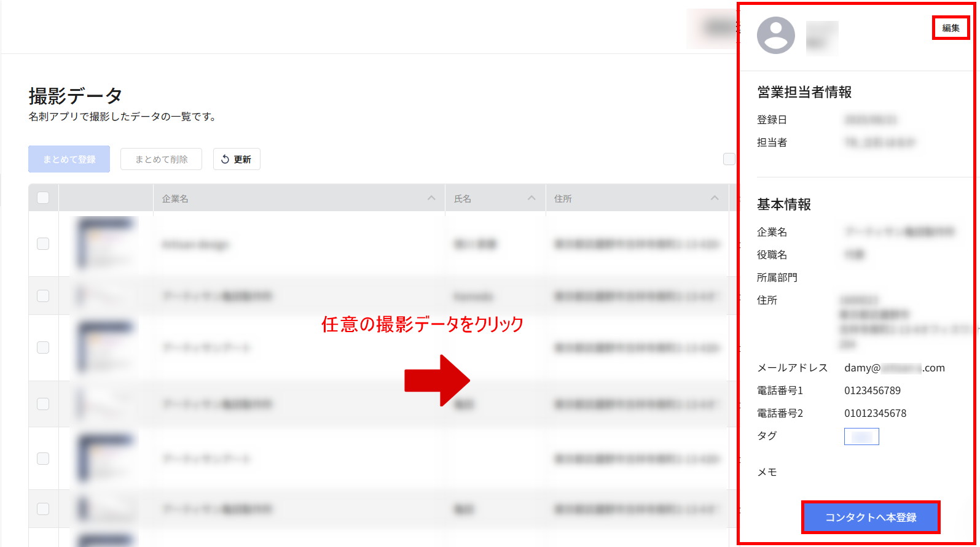Screen dimensions: 980x547
Task: Toggle the select-all checkbox in table header
Action: coord(43,198)
